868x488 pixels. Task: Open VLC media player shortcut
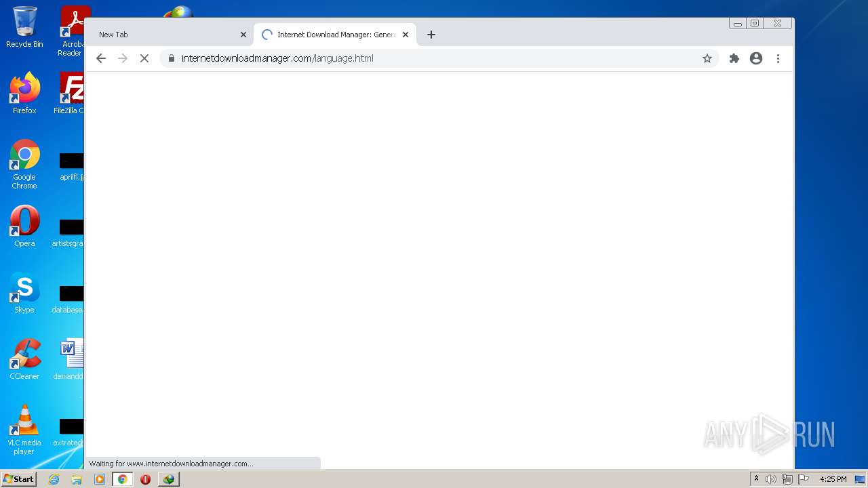[x=24, y=430]
